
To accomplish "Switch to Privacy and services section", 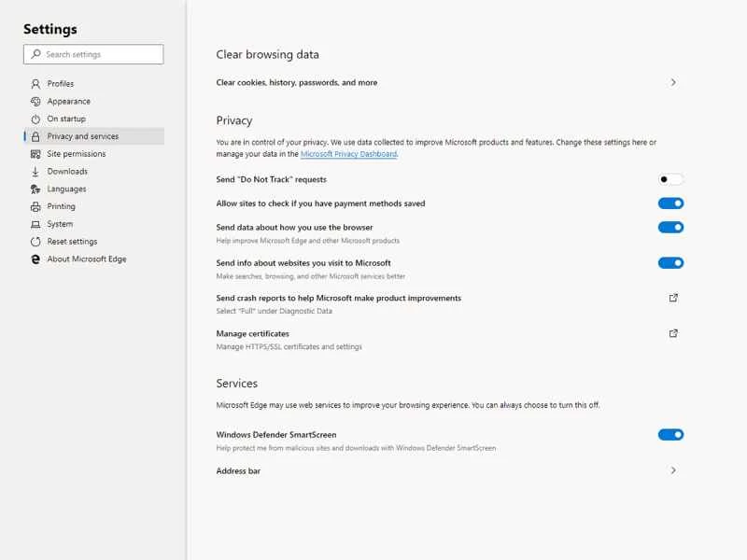I will (83, 136).
